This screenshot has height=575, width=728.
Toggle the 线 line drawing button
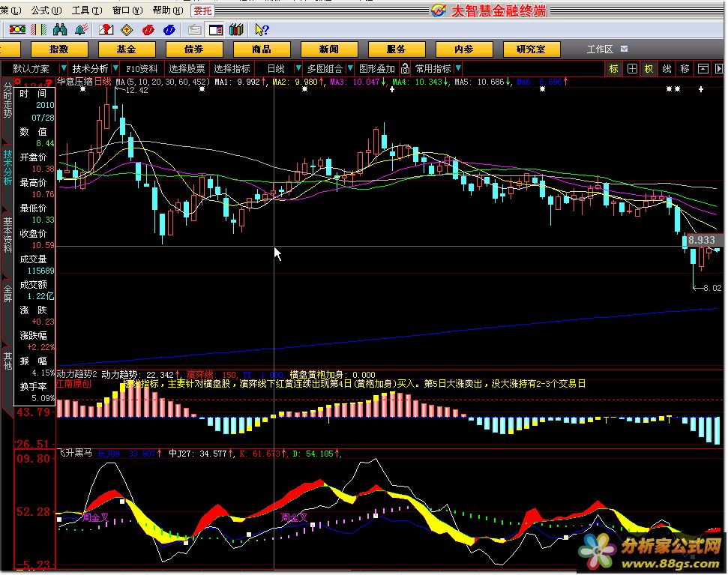tap(667, 69)
